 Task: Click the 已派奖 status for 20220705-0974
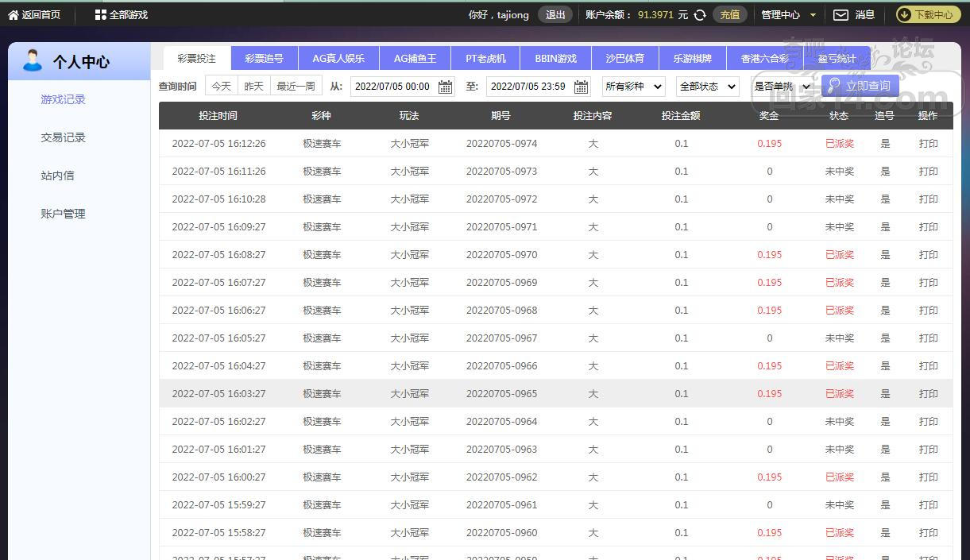(839, 144)
